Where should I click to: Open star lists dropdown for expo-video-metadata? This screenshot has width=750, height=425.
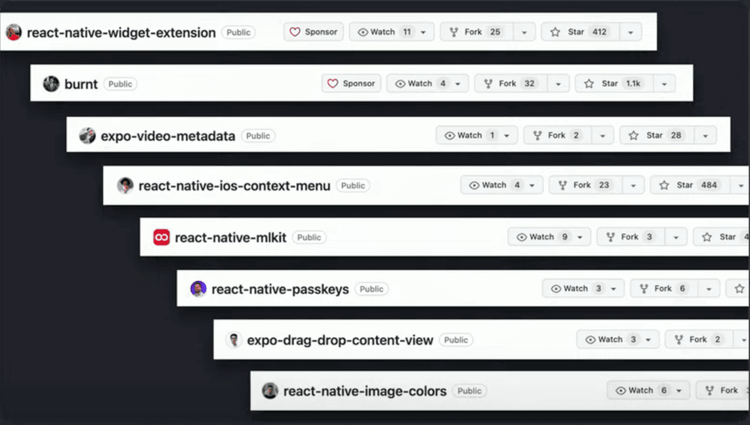click(x=706, y=135)
